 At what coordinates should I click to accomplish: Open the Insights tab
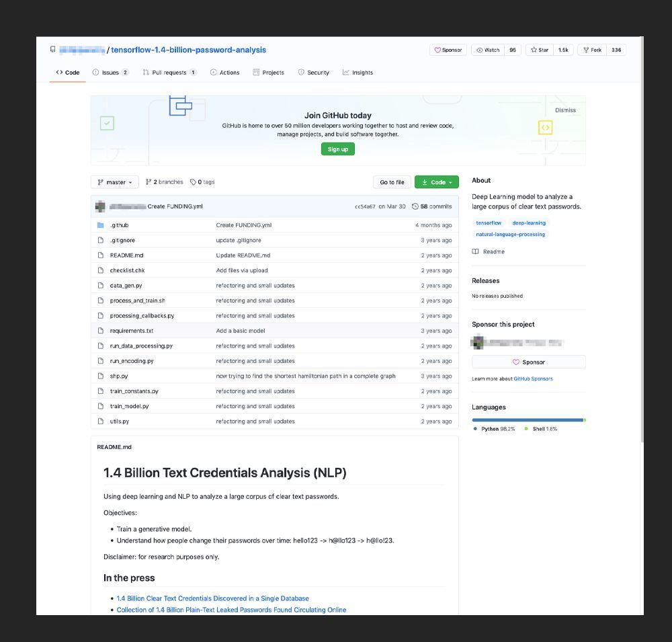(358, 73)
